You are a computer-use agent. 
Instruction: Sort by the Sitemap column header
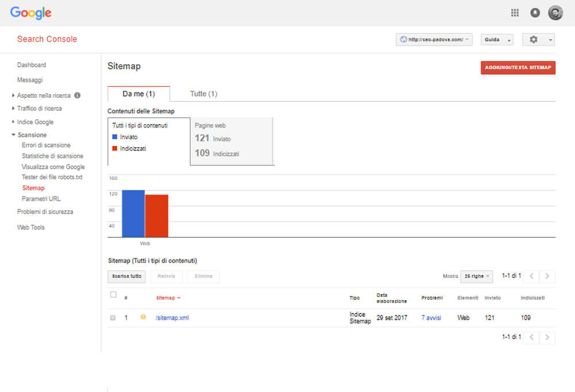tap(168, 298)
